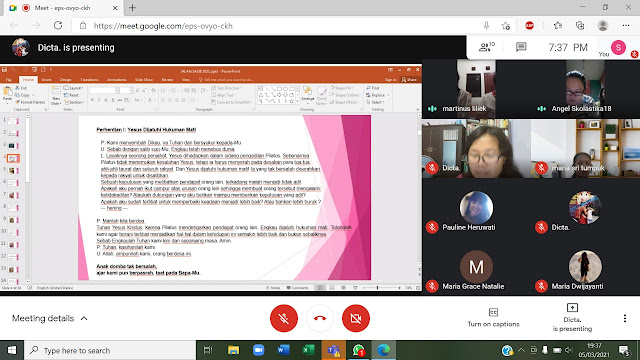Click the browser address bar URL
Viewport: 640px width, 360px height.
click(x=163, y=26)
